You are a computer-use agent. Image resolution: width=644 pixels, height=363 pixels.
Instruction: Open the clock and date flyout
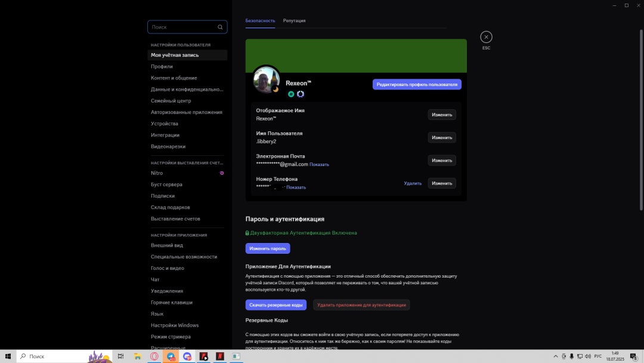pyautogui.click(x=615, y=356)
